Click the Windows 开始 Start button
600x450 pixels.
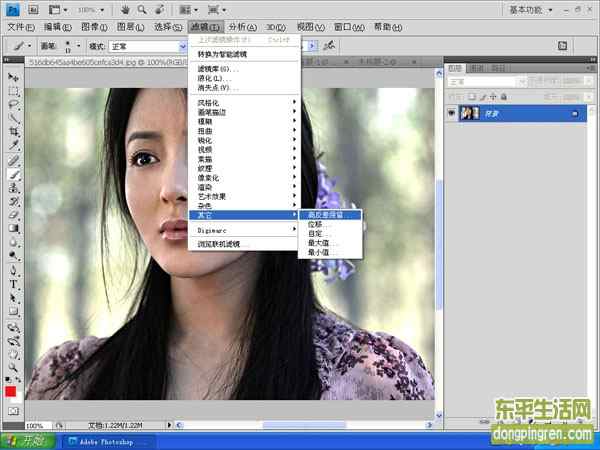pos(26,440)
